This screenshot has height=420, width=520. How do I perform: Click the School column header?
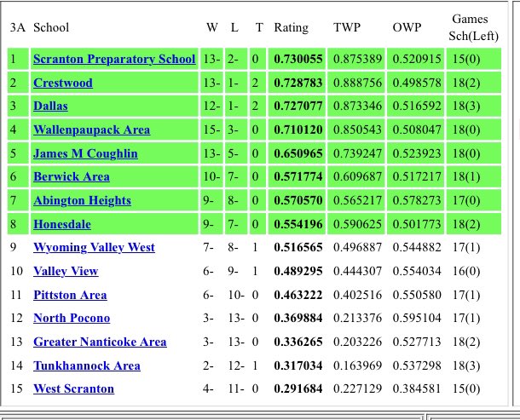pos(51,27)
